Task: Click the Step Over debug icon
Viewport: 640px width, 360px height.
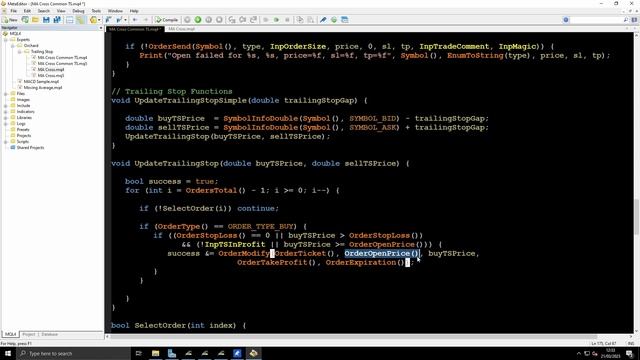Action: click(x=242, y=20)
